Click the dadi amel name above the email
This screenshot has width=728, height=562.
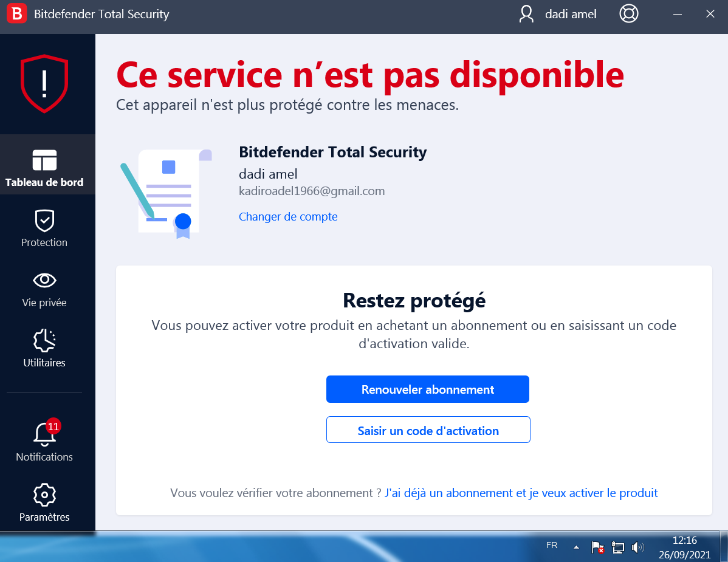(268, 174)
